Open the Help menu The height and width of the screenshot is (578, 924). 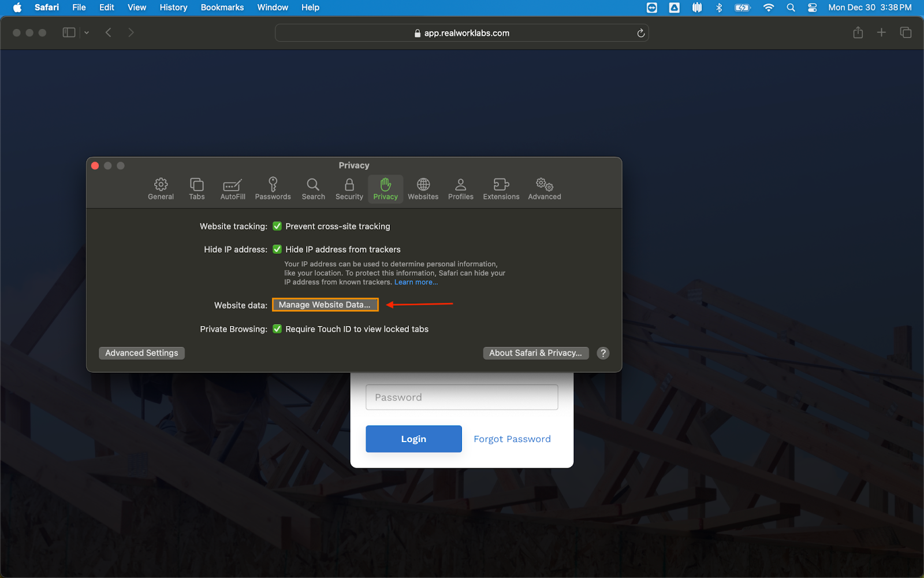310,8
